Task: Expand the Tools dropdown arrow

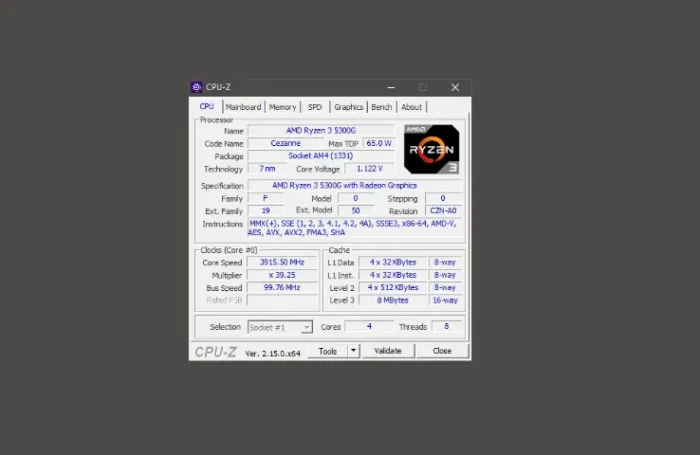Action: coord(353,351)
